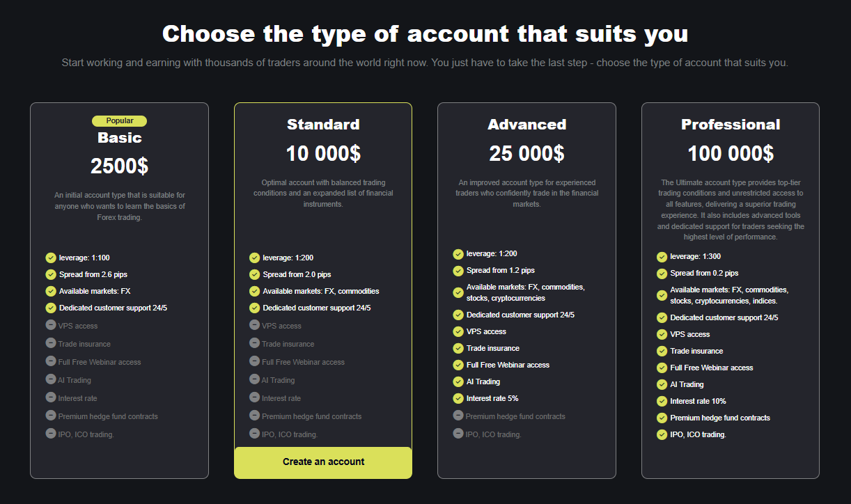Click the Trade insurance checkmark in Advanced column
Screen dimensions: 851x504
click(458, 348)
